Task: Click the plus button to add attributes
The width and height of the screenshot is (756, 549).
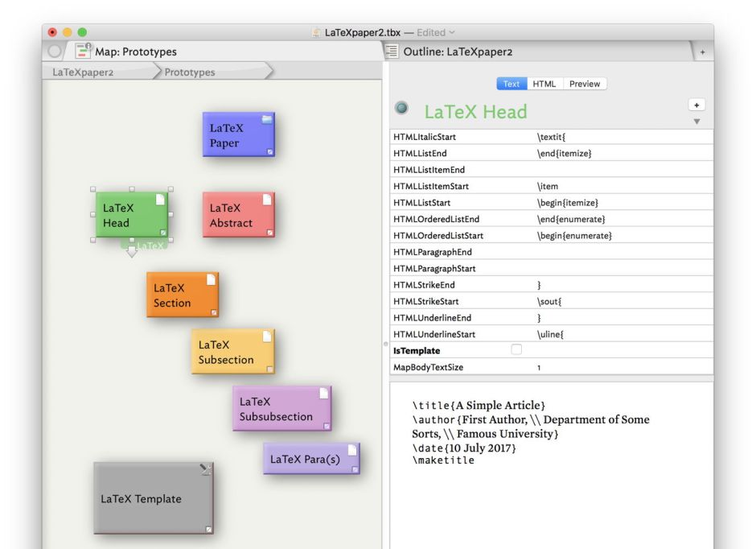Action: (696, 105)
